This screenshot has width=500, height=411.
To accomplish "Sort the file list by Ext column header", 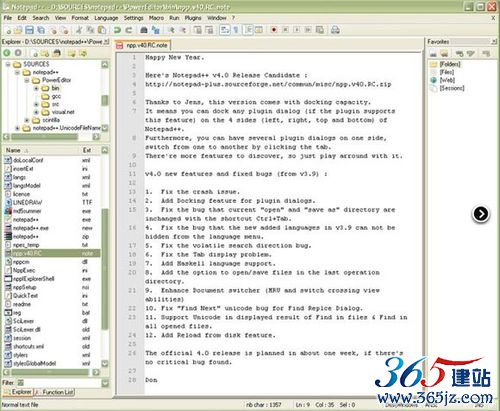I will (x=90, y=150).
